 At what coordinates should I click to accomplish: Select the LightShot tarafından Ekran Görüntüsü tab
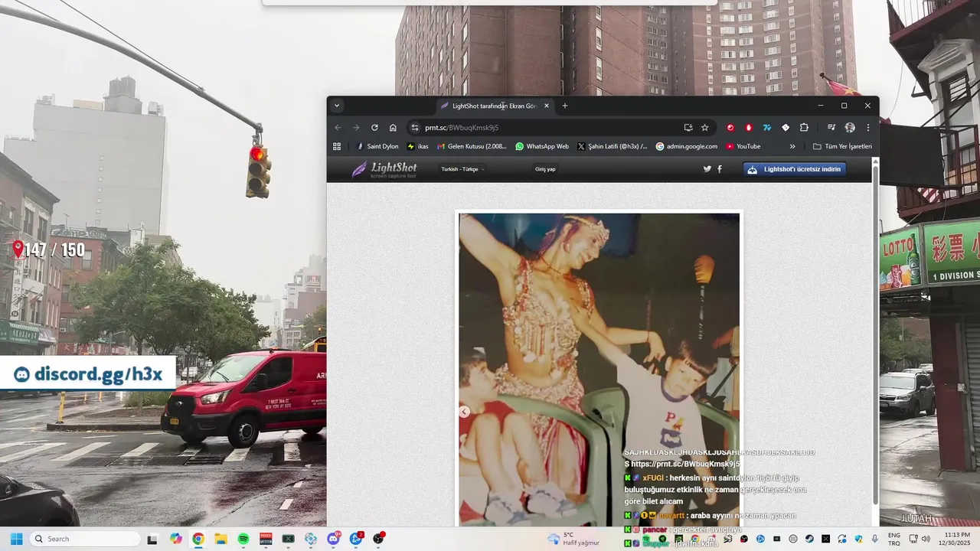495,106
